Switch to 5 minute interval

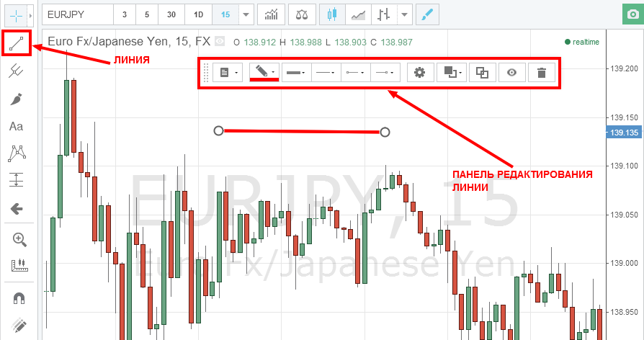point(147,15)
